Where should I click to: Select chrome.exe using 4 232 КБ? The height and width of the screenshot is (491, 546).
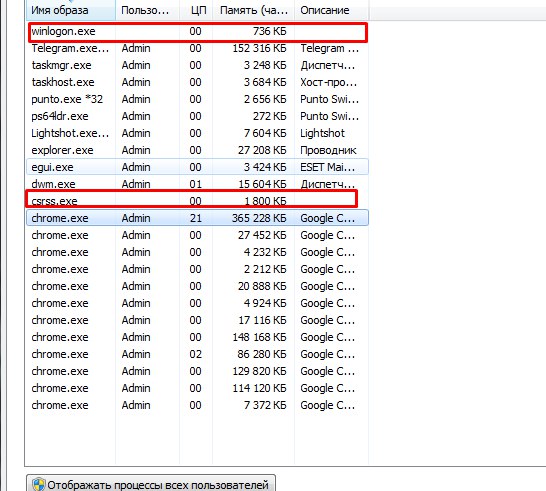point(197,252)
